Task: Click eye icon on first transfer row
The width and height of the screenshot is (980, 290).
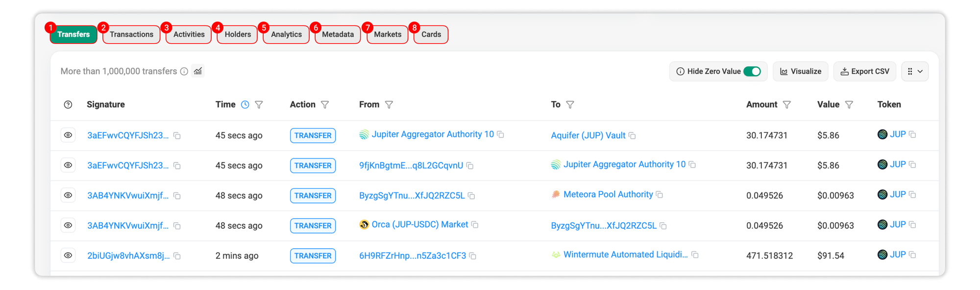Action: point(68,135)
